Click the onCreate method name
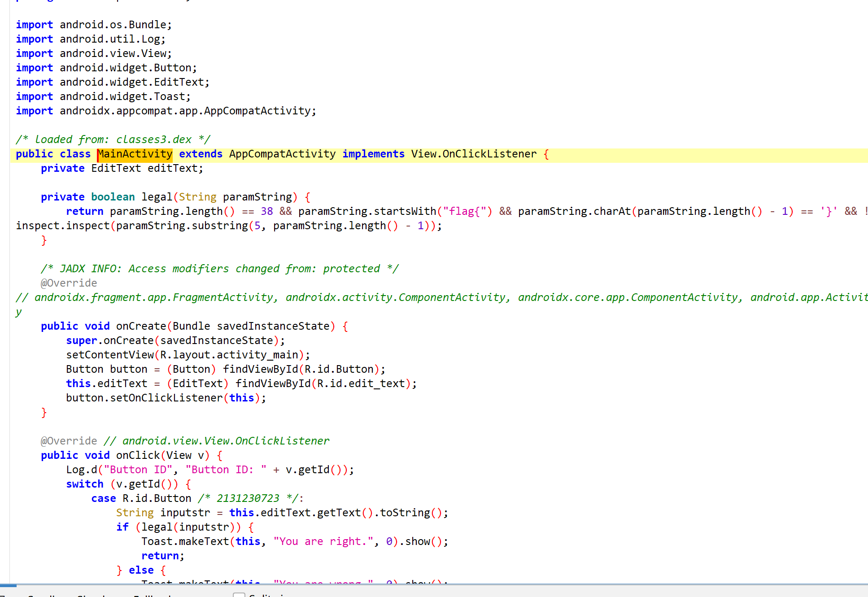Viewport: 868px width, 597px height. tap(141, 326)
